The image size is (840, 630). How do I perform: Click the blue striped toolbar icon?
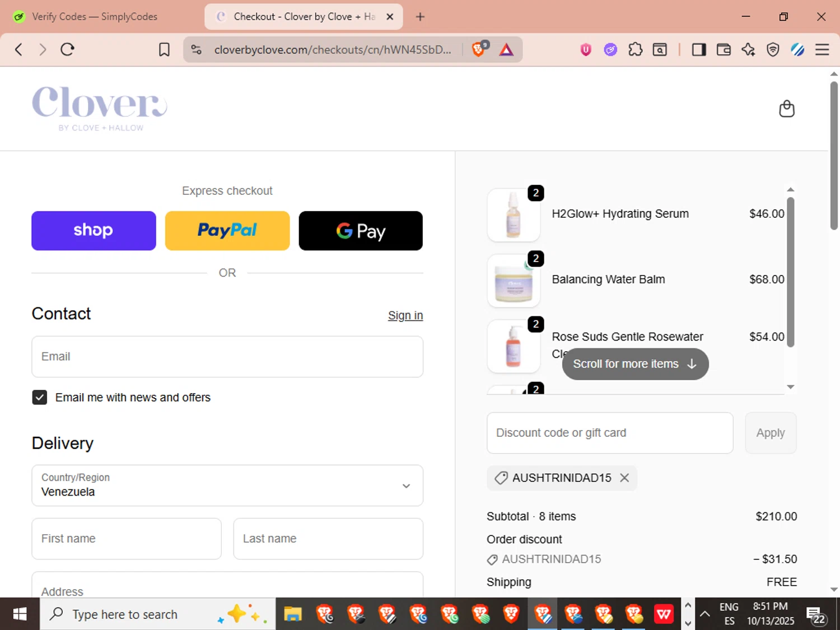click(x=797, y=50)
